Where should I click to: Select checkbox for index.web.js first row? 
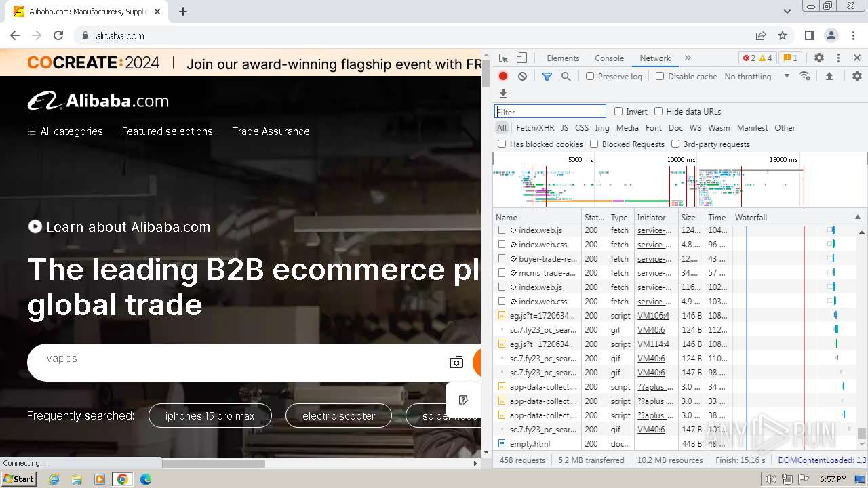(502, 230)
